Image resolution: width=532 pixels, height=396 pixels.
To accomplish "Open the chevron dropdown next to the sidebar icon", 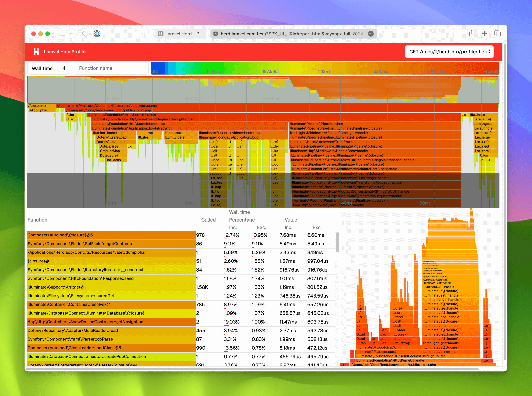I will click(x=71, y=34).
